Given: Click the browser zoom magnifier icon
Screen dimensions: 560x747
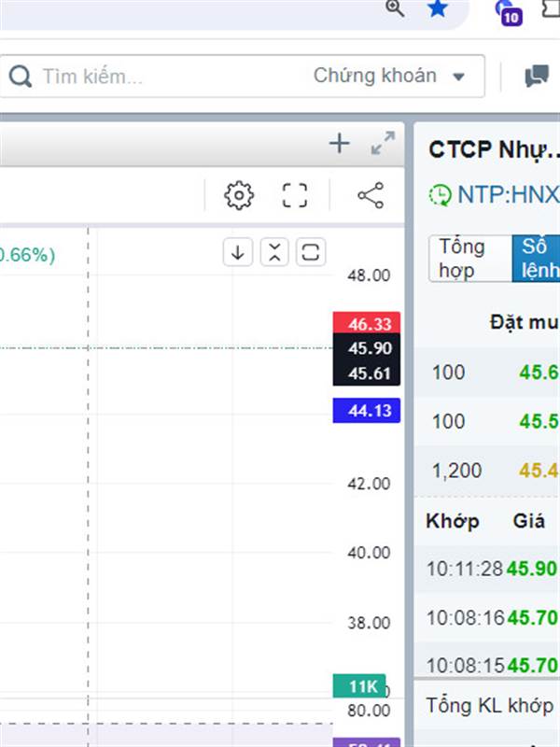Looking at the screenshot, I should pos(395,7).
